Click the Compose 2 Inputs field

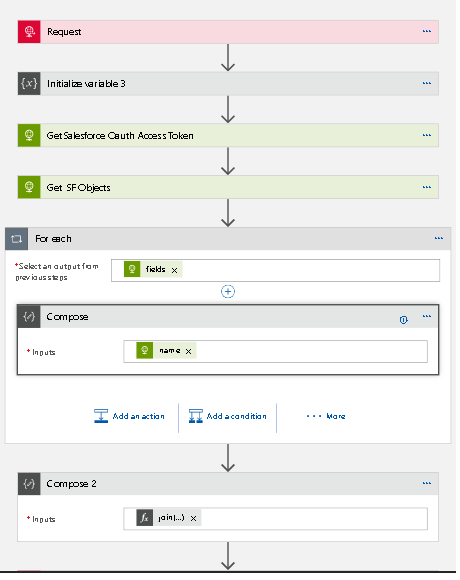coord(275,519)
